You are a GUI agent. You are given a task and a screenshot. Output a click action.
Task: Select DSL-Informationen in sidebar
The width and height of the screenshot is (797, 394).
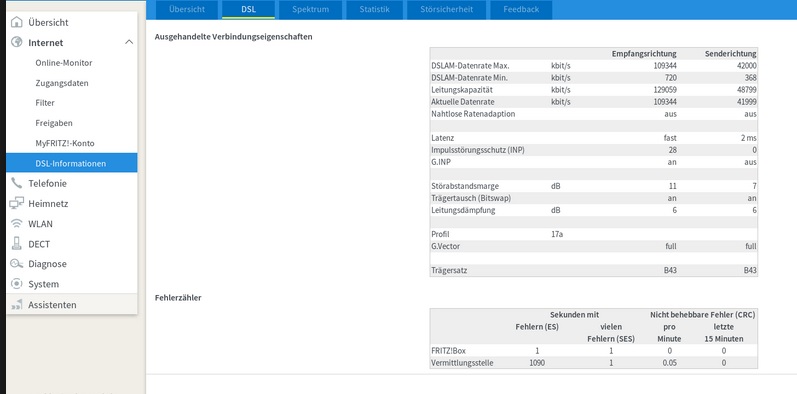coord(72,163)
